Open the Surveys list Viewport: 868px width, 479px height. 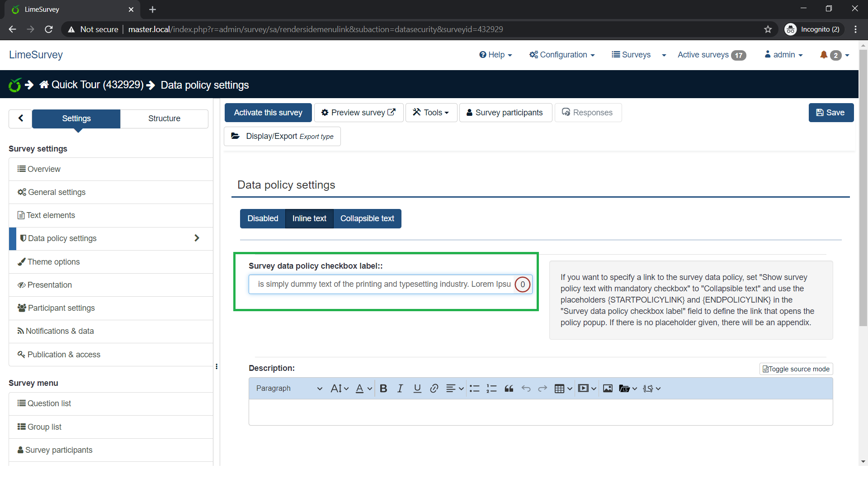[x=631, y=55]
